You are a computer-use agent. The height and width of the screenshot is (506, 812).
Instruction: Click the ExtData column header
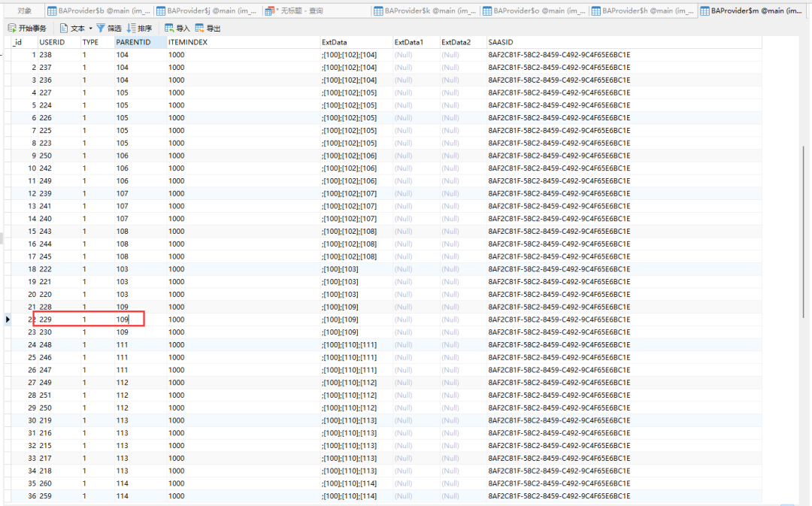[356, 42]
